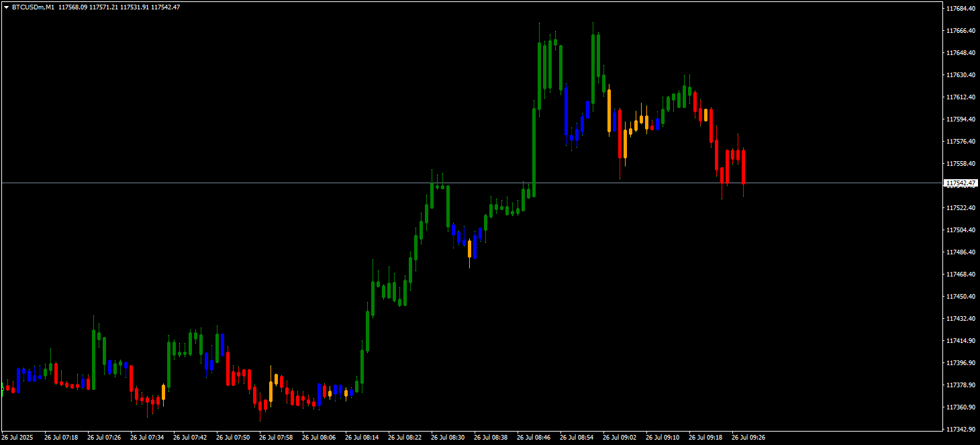Click the 26 Jul 07:18 time label

(61, 438)
